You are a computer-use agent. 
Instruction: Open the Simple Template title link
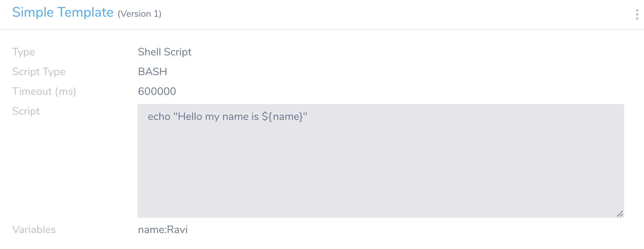point(63,13)
